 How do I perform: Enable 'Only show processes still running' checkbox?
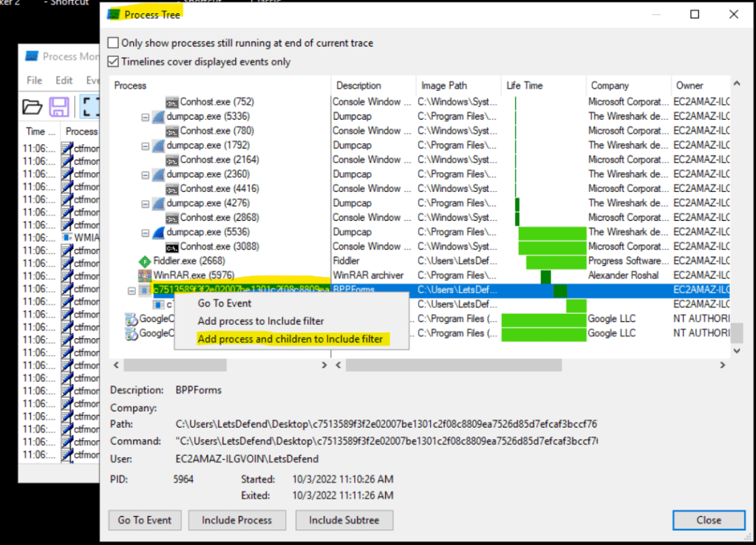point(114,44)
